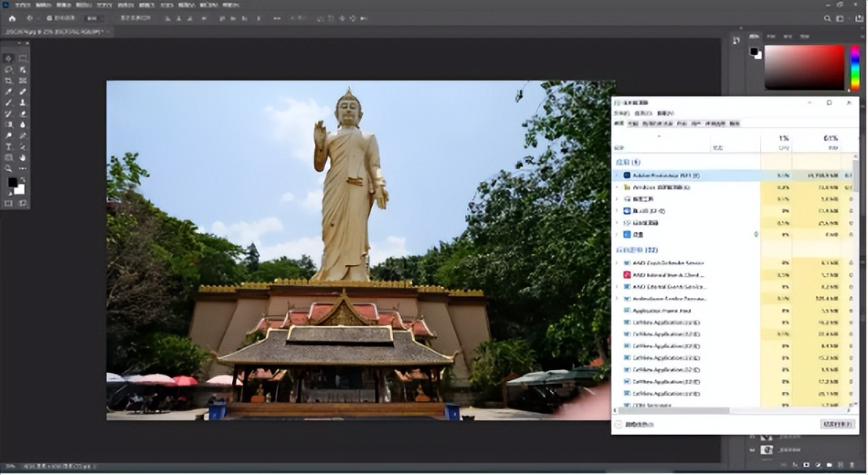Select the Rectangular Marquee tool
868x475 pixels.
tap(23, 58)
